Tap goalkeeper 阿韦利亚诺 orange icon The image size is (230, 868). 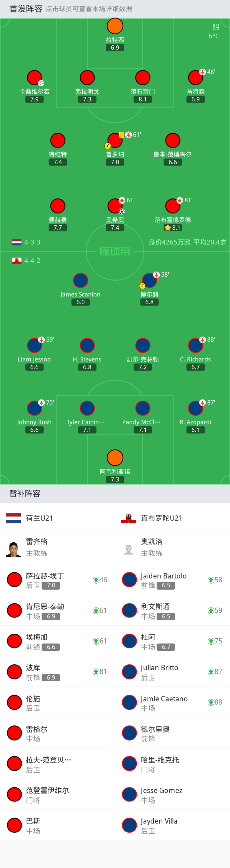tap(115, 458)
